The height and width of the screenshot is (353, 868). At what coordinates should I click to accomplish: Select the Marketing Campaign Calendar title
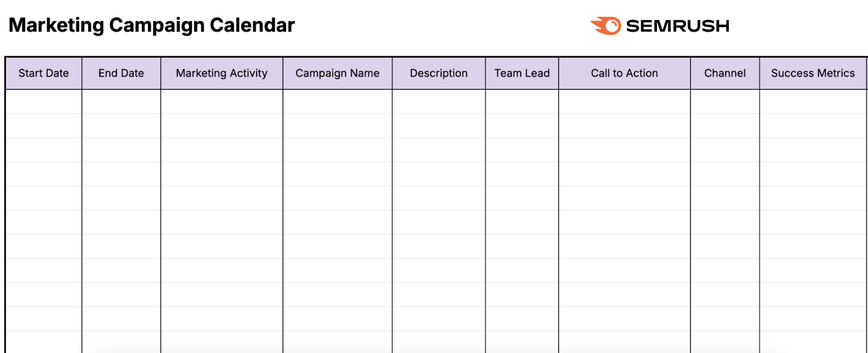tap(151, 26)
